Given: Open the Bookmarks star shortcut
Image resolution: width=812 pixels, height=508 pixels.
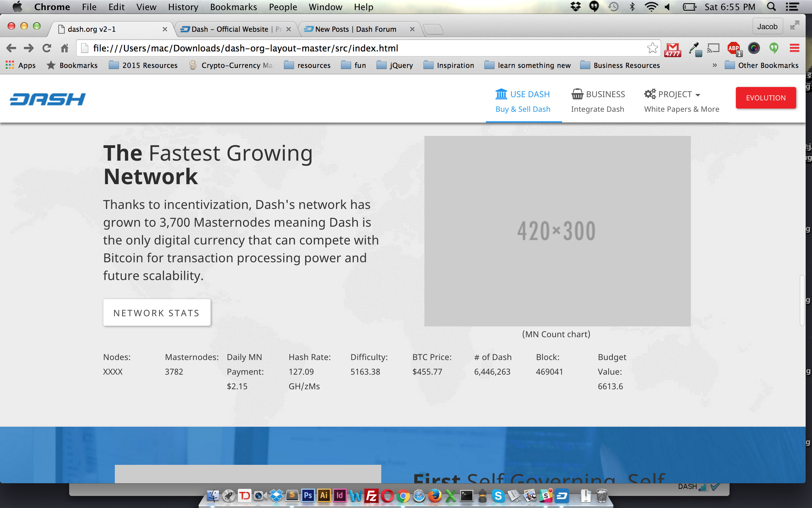Looking at the screenshot, I should click(72, 65).
